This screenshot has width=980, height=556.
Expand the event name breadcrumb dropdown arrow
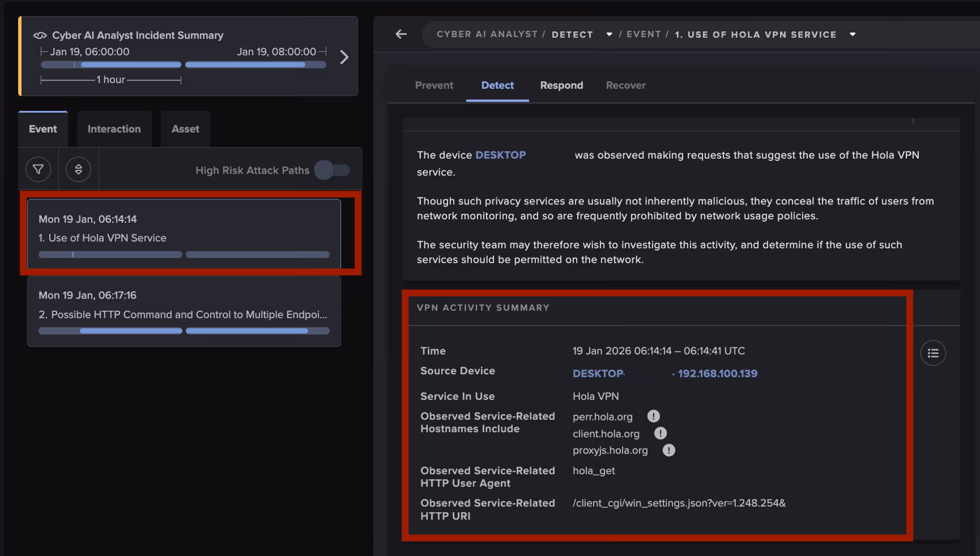tap(852, 34)
